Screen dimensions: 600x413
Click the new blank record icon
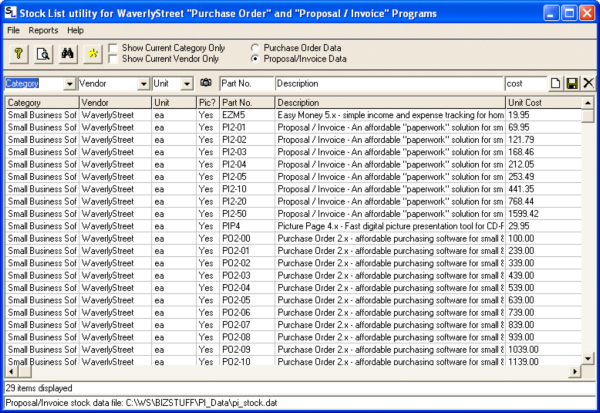(x=557, y=83)
